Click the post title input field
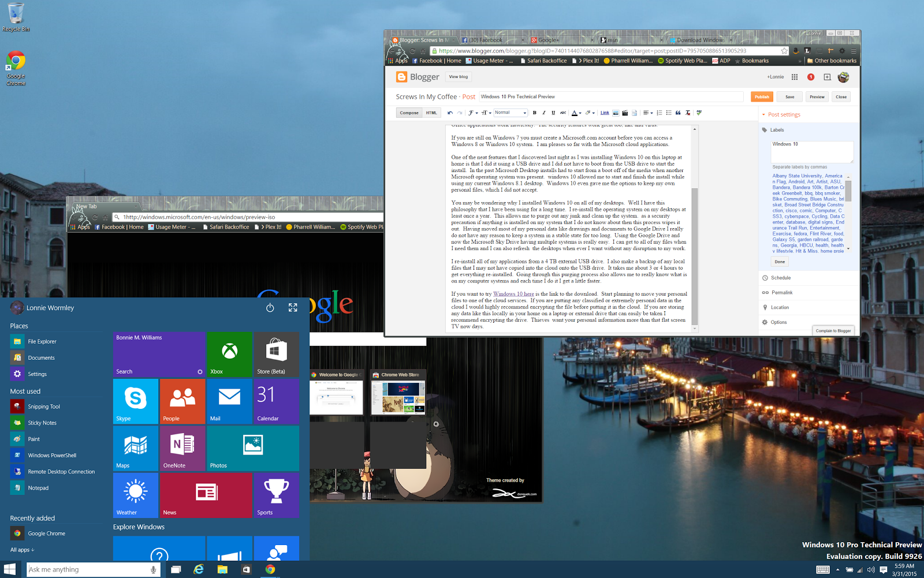The height and width of the screenshot is (578, 924). click(x=611, y=97)
